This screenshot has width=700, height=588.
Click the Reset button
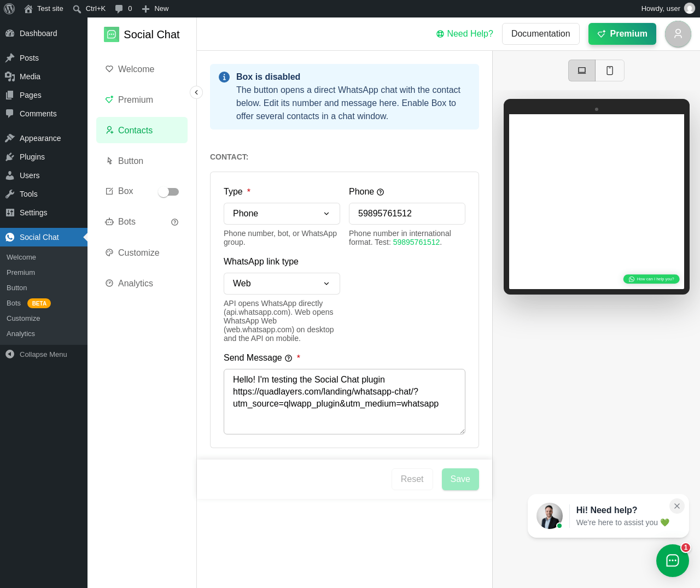(412, 479)
